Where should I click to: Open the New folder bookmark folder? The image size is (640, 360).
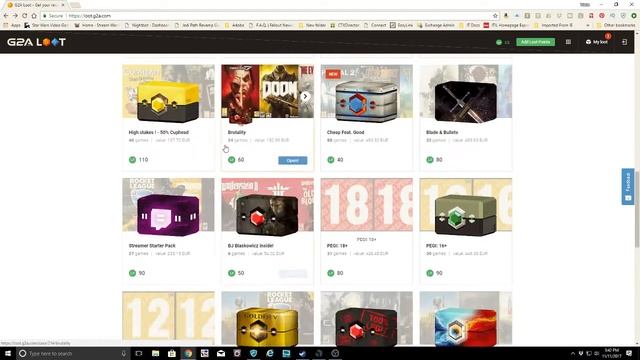(312, 25)
